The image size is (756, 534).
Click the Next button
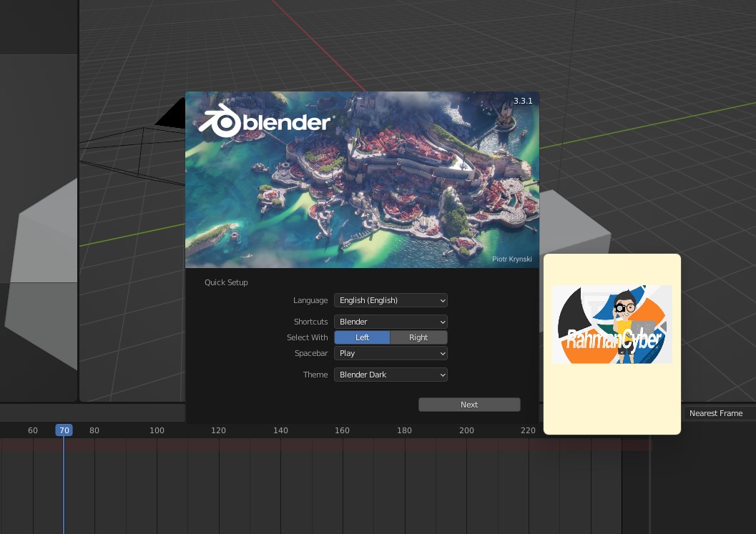(469, 405)
